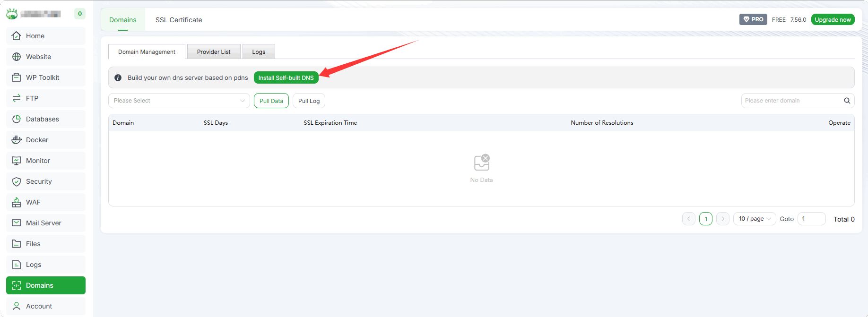Click the FREE version label
Viewport: 868px width, 317px height.
click(779, 20)
